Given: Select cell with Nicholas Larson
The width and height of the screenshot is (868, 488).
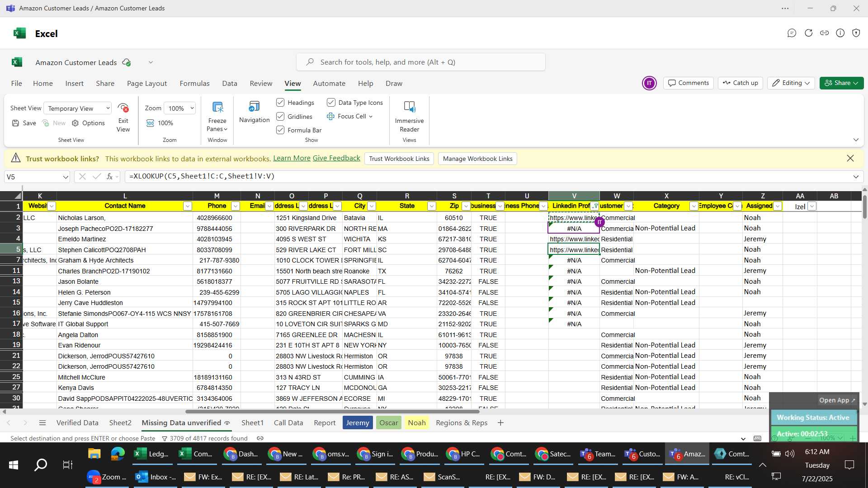Looking at the screenshot, I should pos(125,218).
